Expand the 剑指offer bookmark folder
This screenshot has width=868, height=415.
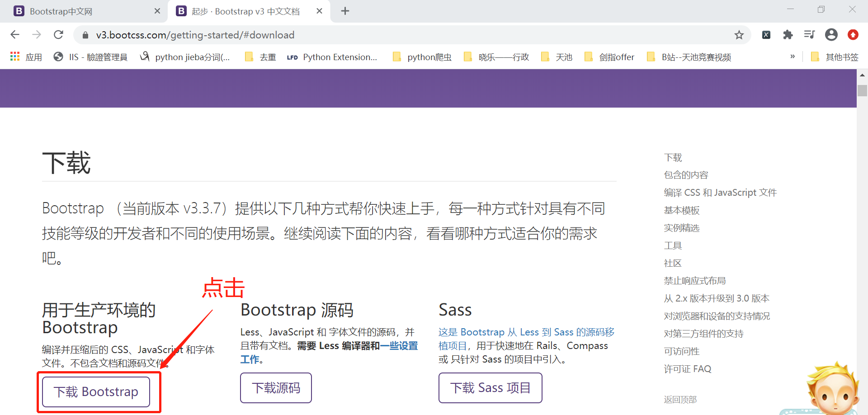tap(609, 57)
